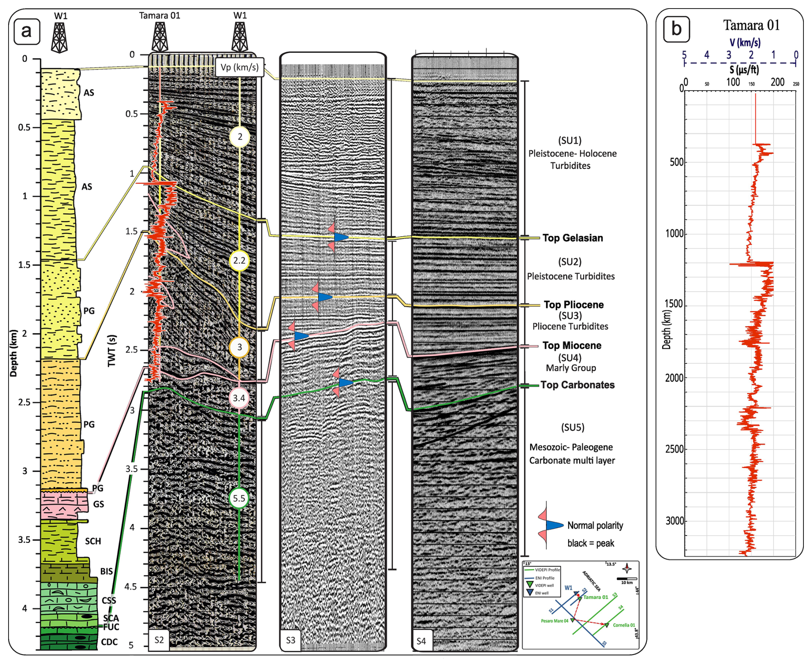Click the compass star in the inset map
The width and height of the screenshot is (812, 667).
(627, 569)
